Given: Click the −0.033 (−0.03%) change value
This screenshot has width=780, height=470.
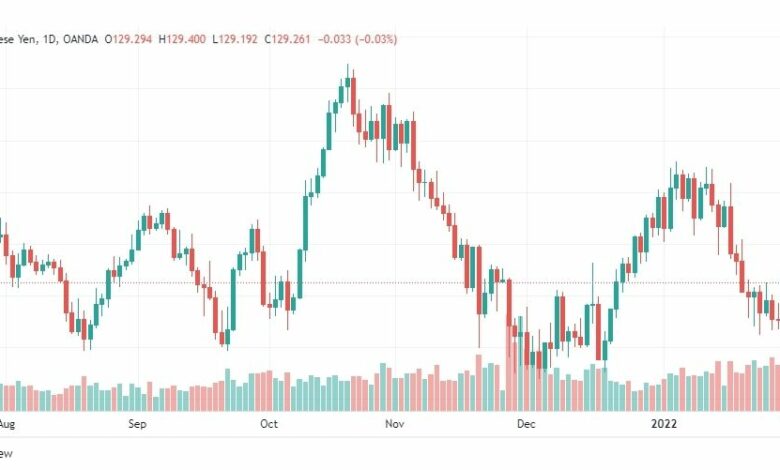Looking at the screenshot, I should click(x=357, y=39).
